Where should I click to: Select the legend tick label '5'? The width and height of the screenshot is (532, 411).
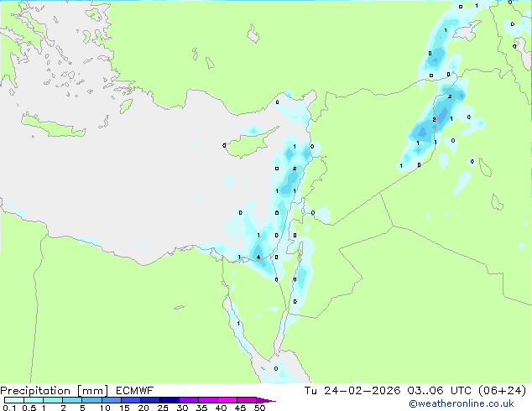click(82, 408)
